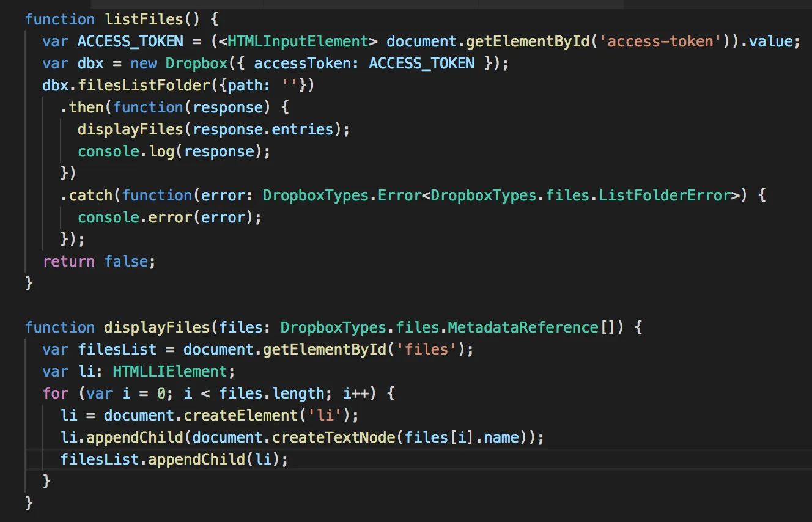Place cursor on the .then call
Screen dimensions: 812x522
86,107
